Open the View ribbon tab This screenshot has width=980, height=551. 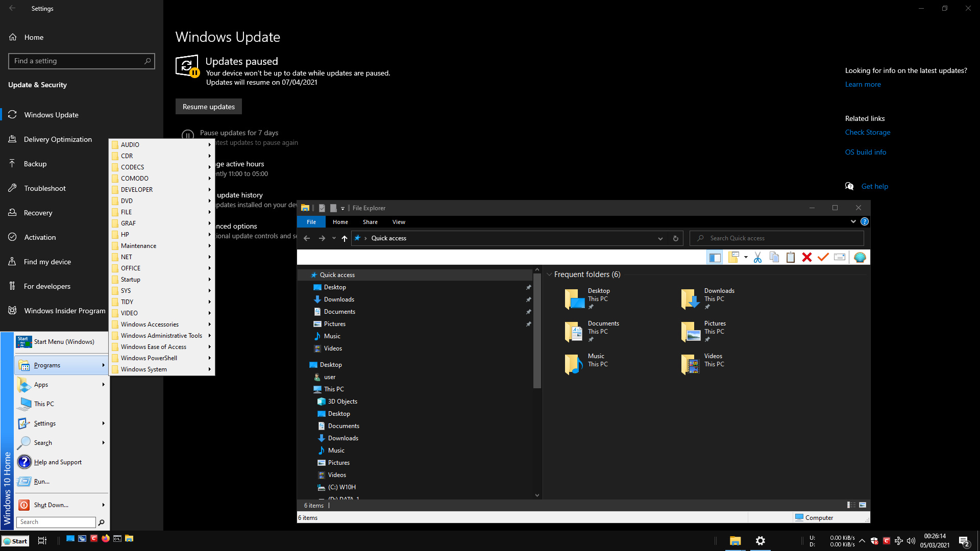pyautogui.click(x=399, y=222)
